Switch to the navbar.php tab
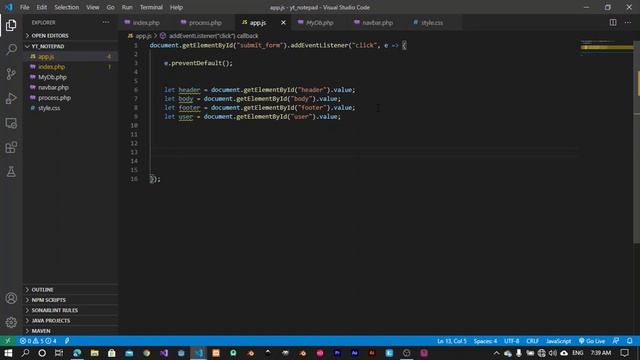 pyautogui.click(x=377, y=23)
